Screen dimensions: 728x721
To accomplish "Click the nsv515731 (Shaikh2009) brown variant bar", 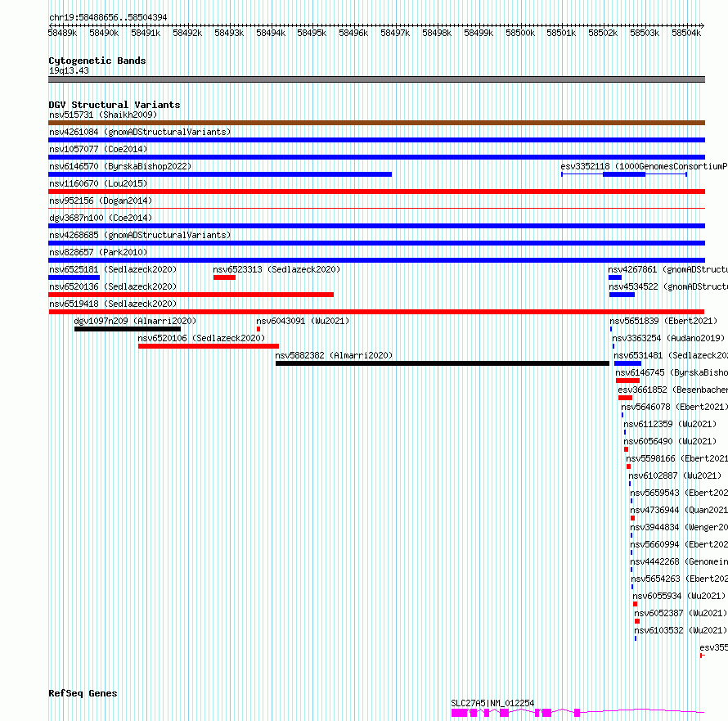I will [x=376, y=123].
